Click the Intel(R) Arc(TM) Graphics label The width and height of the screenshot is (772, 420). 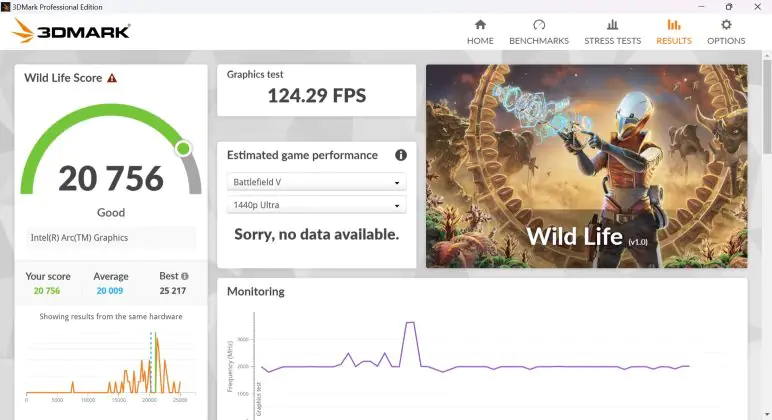[x=79, y=238]
